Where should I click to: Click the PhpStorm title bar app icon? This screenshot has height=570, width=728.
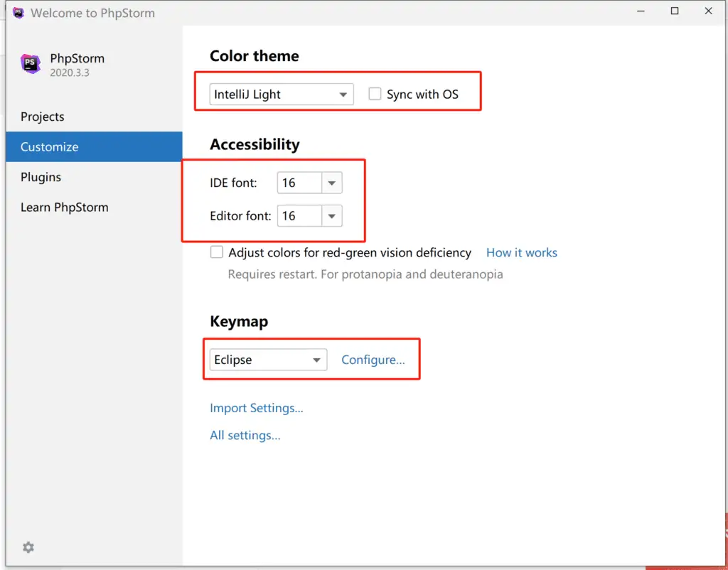(x=18, y=13)
